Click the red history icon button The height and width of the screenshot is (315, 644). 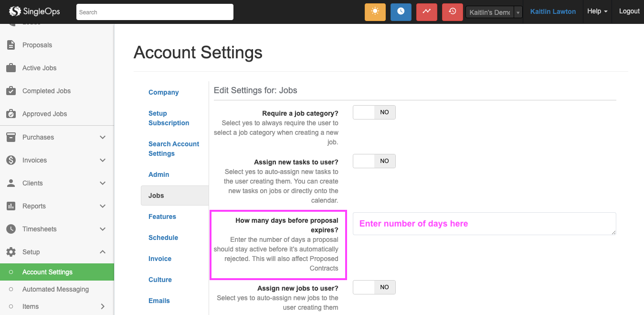coord(452,12)
